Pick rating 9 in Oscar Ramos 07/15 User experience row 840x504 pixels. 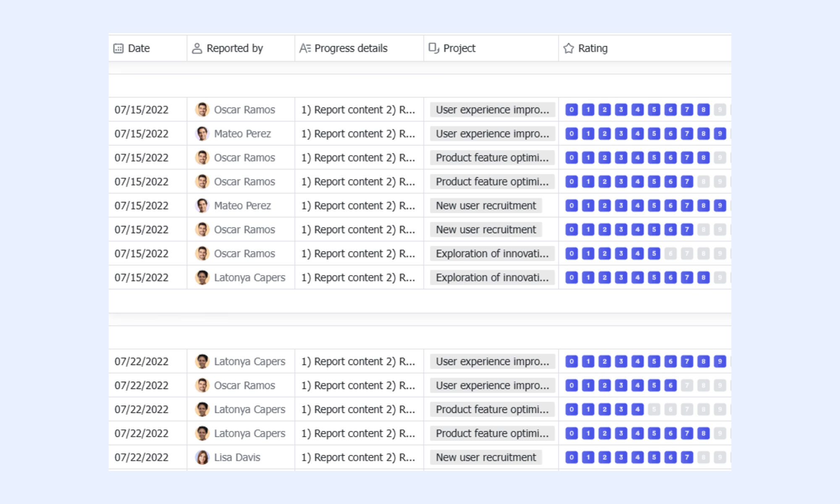click(x=720, y=110)
